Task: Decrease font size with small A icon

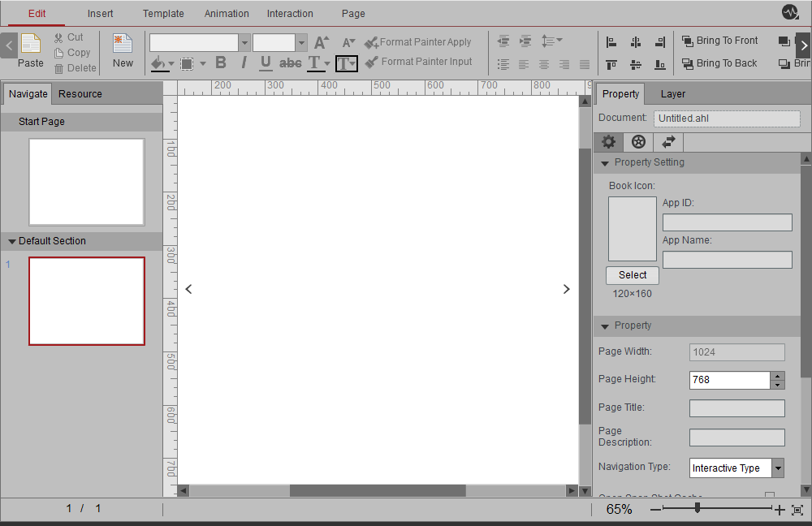Action: click(348, 42)
